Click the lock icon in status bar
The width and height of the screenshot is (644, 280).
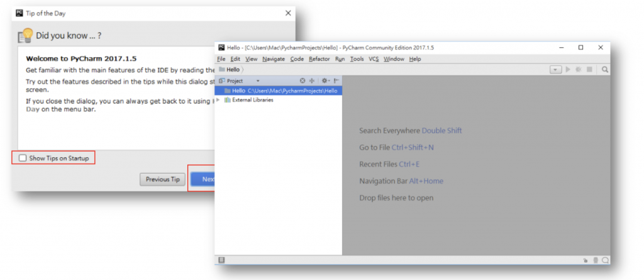[x=586, y=260]
